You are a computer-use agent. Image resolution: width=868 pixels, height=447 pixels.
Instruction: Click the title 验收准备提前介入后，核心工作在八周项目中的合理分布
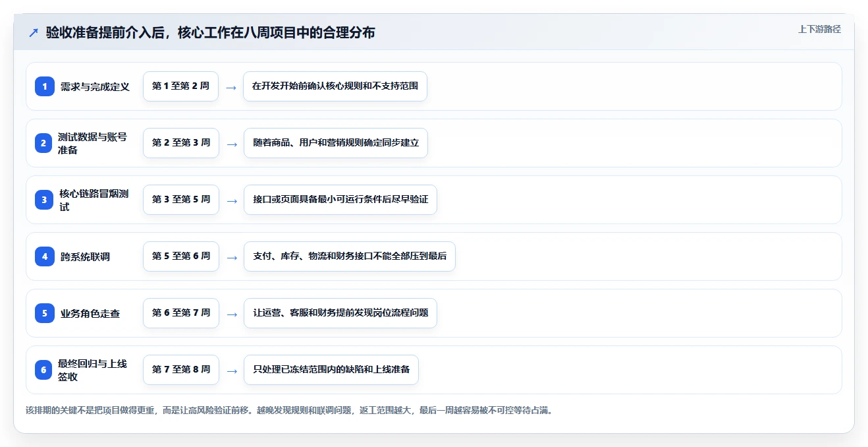point(211,32)
